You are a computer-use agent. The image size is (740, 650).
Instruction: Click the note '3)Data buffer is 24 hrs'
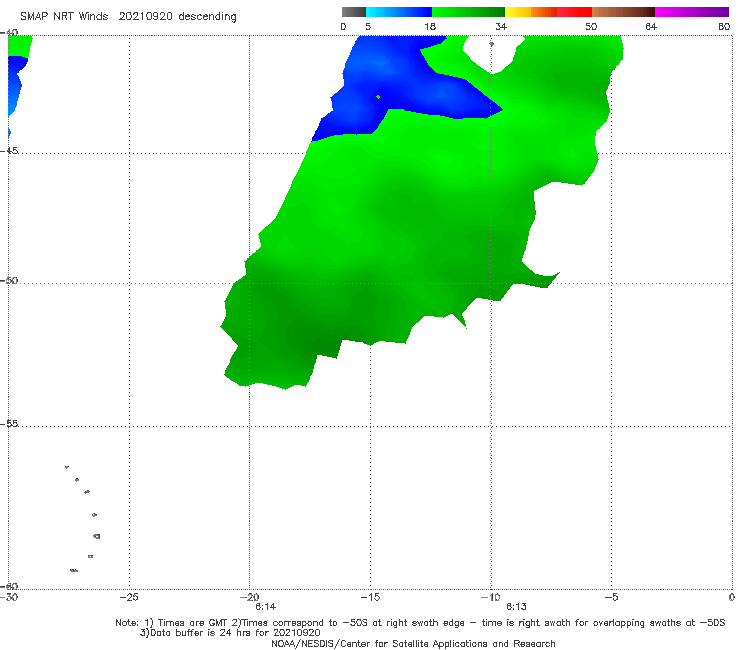230,633
